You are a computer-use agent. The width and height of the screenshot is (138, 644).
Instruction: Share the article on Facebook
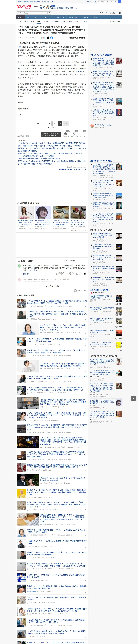tap(52, 38)
